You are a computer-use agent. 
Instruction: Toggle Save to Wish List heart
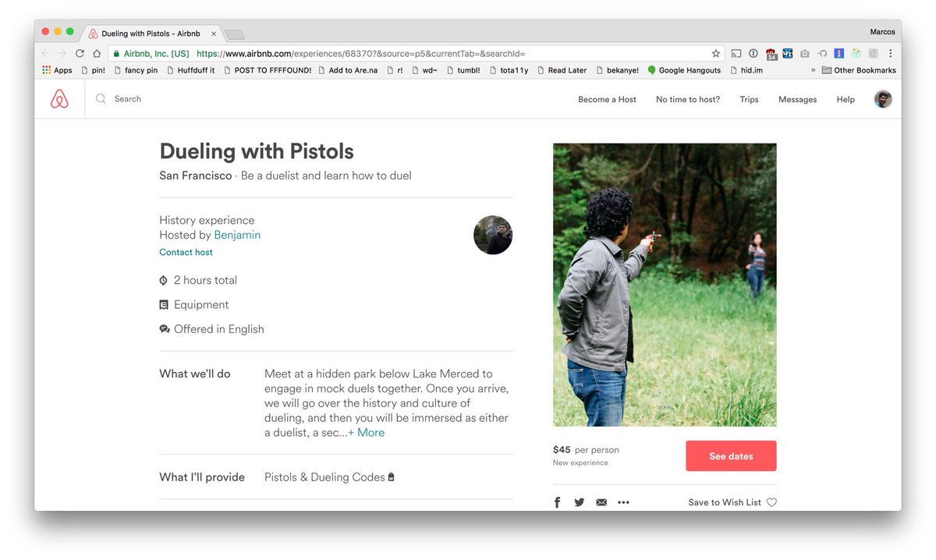[771, 502]
